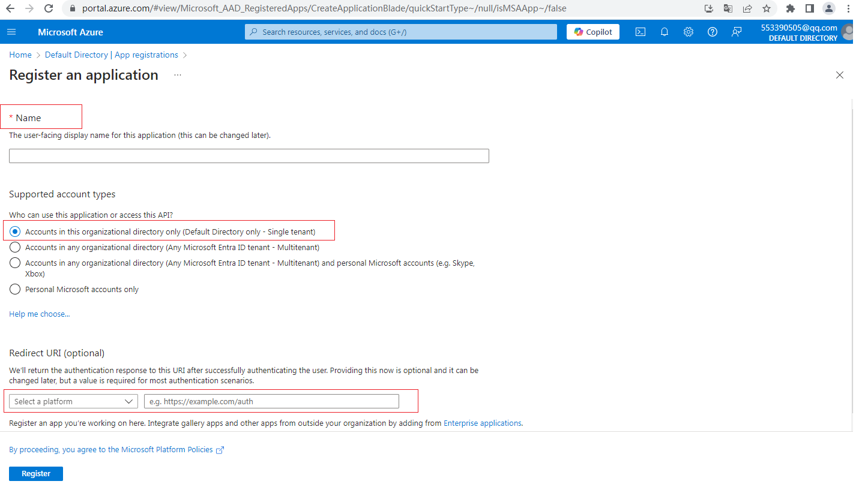The width and height of the screenshot is (868, 490).
Task: Open portal settings gear
Action: 689,32
